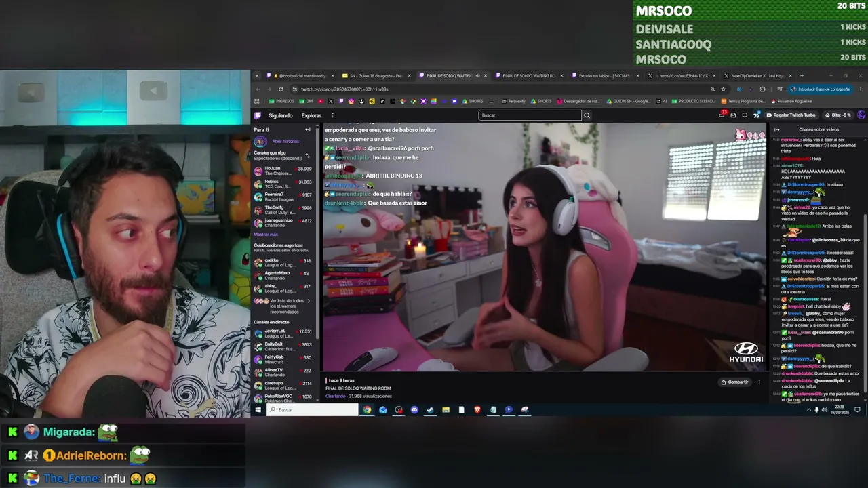
Task: Open the video options three-dot menu
Action: coord(759,382)
